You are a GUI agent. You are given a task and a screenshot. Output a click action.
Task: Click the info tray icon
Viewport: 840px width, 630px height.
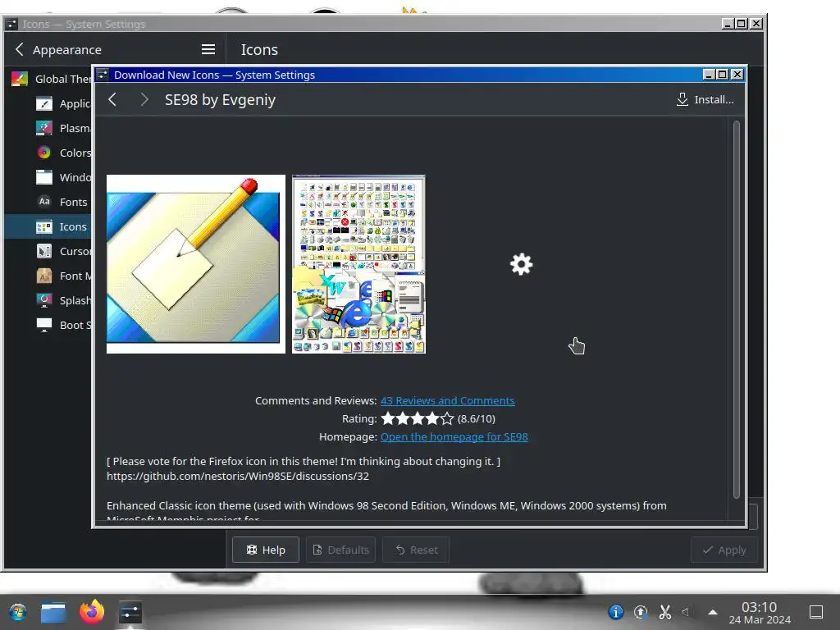(615, 612)
